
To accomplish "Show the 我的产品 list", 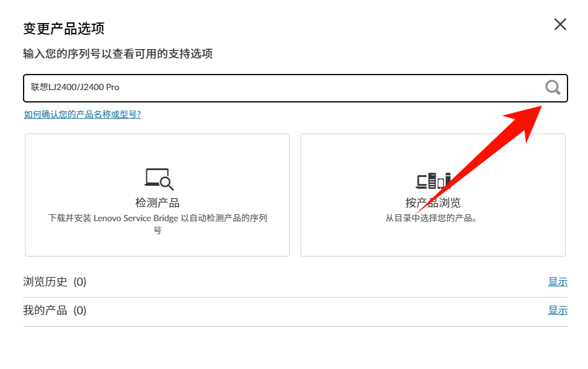I will tap(557, 311).
